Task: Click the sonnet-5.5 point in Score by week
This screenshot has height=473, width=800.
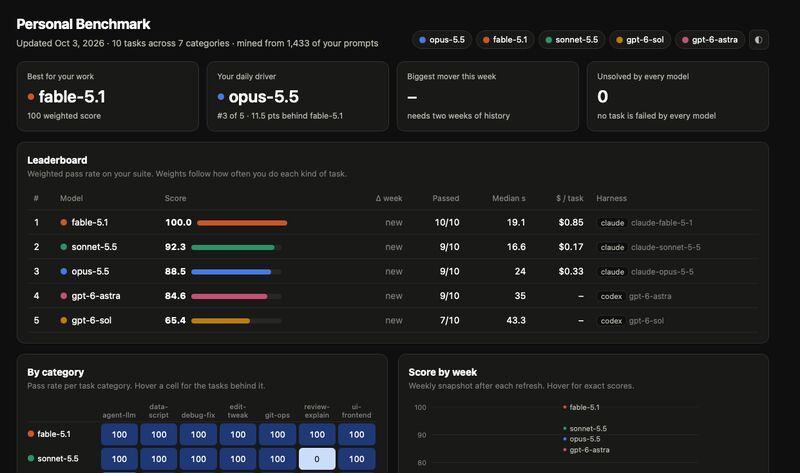Action: (x=564, y=429)
